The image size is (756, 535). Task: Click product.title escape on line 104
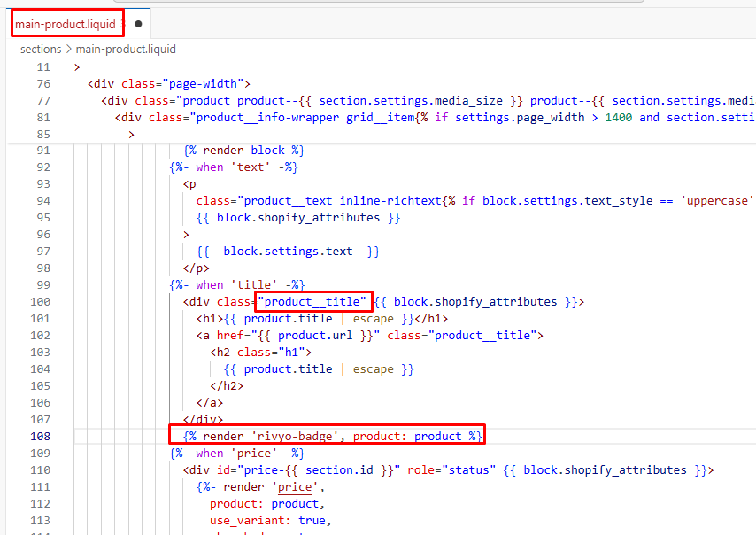(319, 369)
